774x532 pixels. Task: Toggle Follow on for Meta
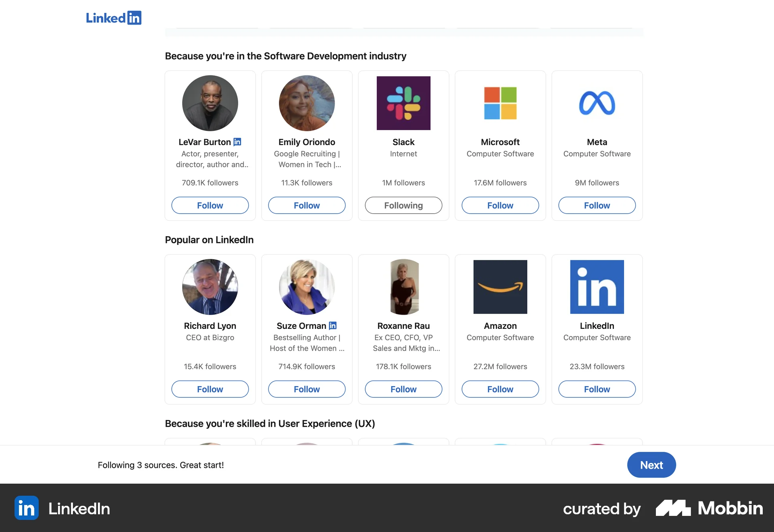pos(597,205)
